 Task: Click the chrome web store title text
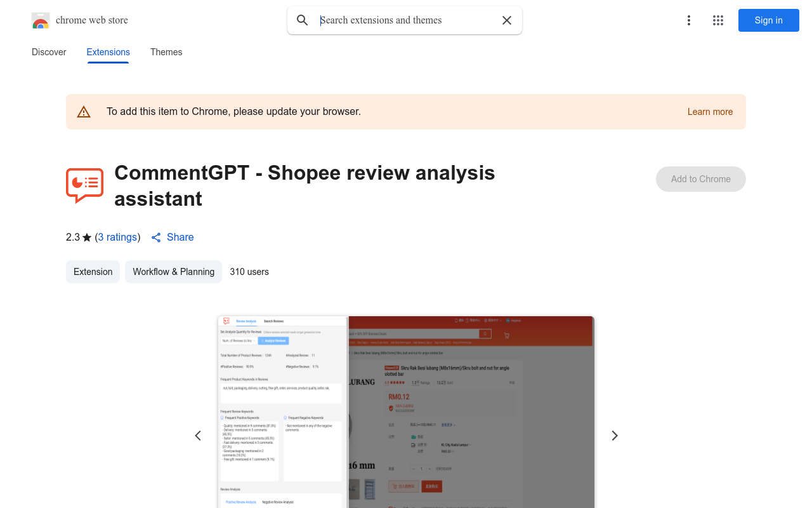[92, 20]
